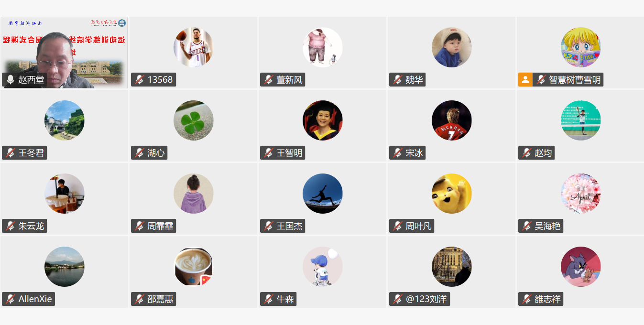Screen dimensions: 644x325
Task: Click the muted mic icon for 王冬君
Action: pos(10,153)
